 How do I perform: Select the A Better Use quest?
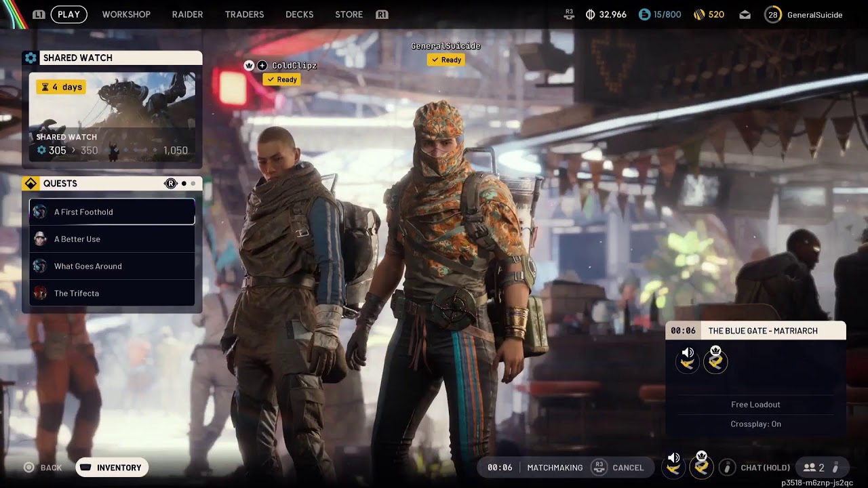click(112, 239)
